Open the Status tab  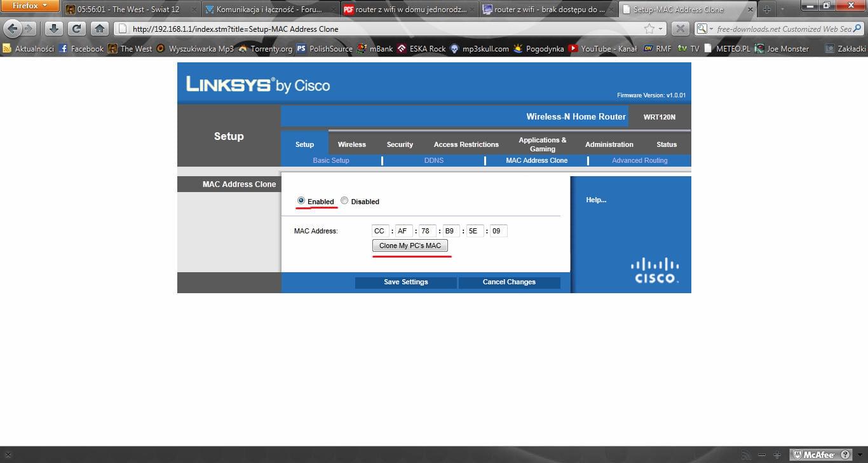667,144
